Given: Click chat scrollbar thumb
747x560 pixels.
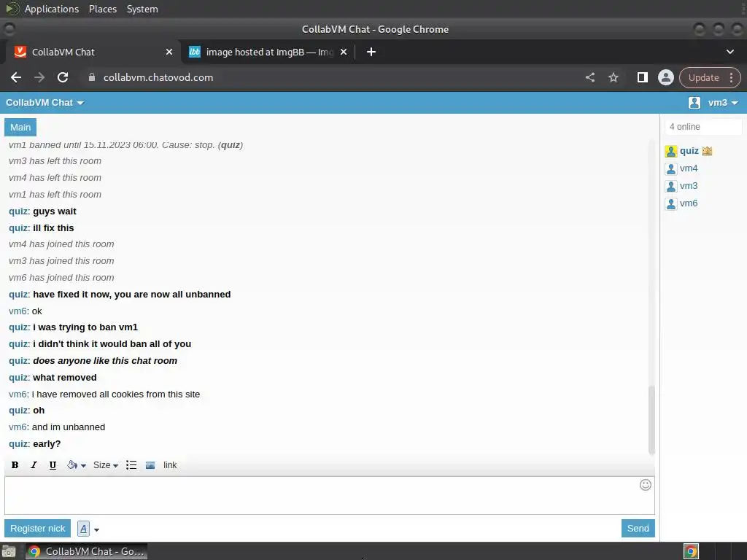Looking at the screenshot, I should tap(651, 419).
